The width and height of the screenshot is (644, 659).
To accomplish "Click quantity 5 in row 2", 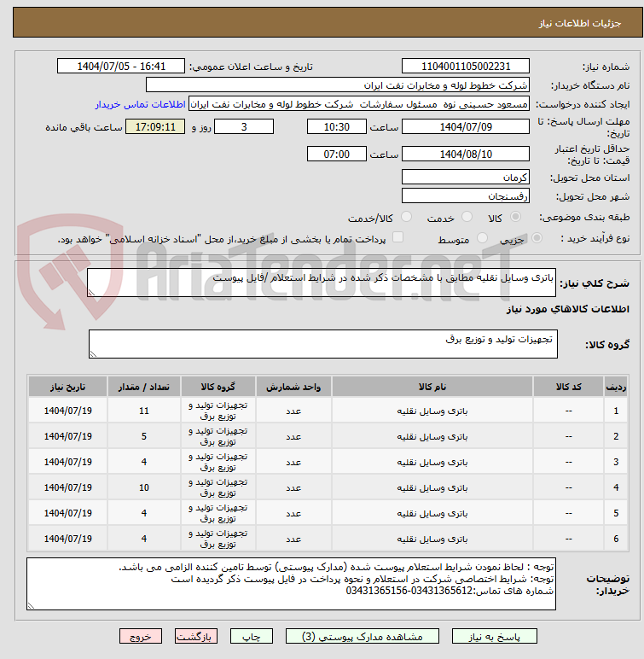I will click(x=143, y=436).
